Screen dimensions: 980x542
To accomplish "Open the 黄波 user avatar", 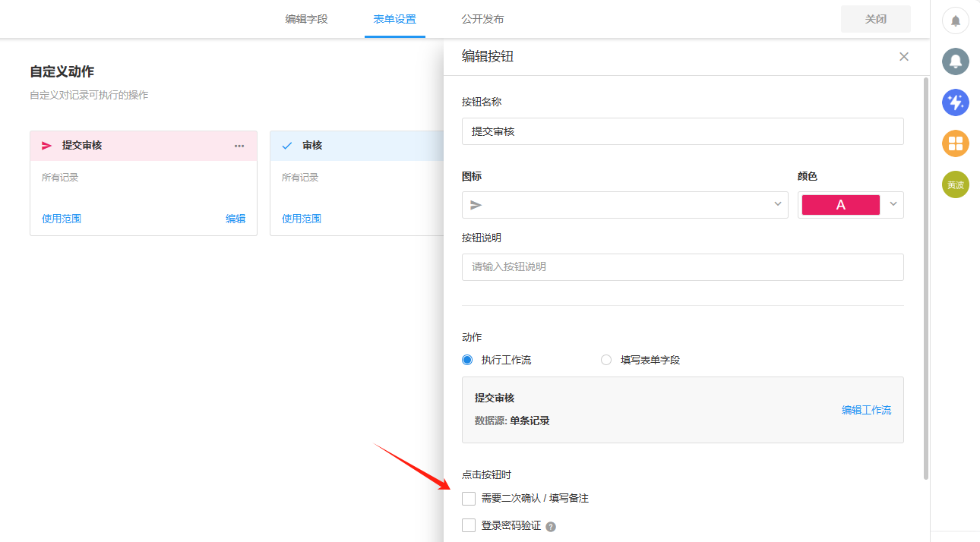I will [x=955, y=184].
